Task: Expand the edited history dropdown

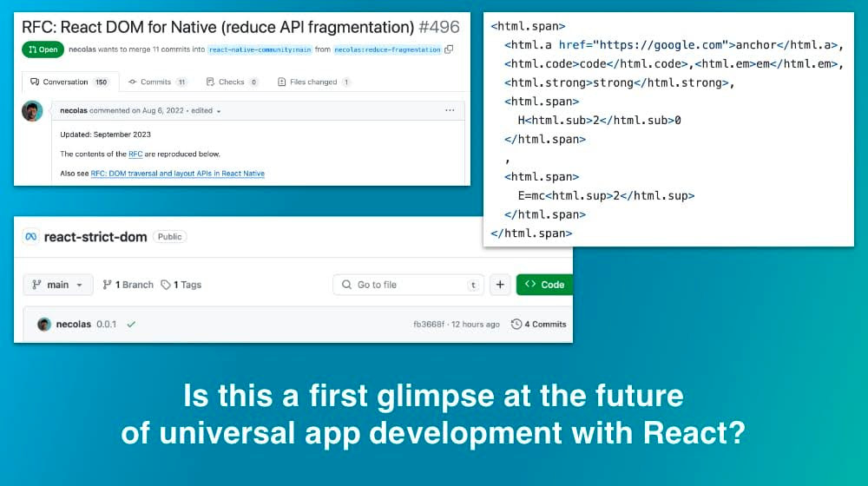Action: click(x=206, y=111)
